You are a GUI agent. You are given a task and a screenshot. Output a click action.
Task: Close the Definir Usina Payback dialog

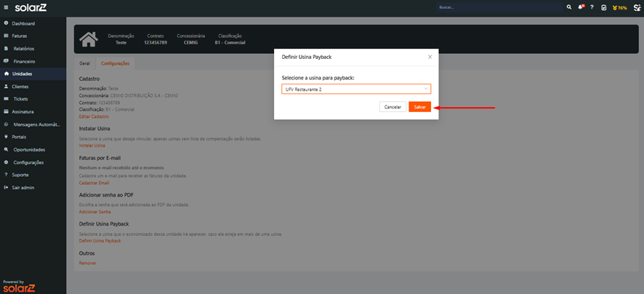(430, 56)
